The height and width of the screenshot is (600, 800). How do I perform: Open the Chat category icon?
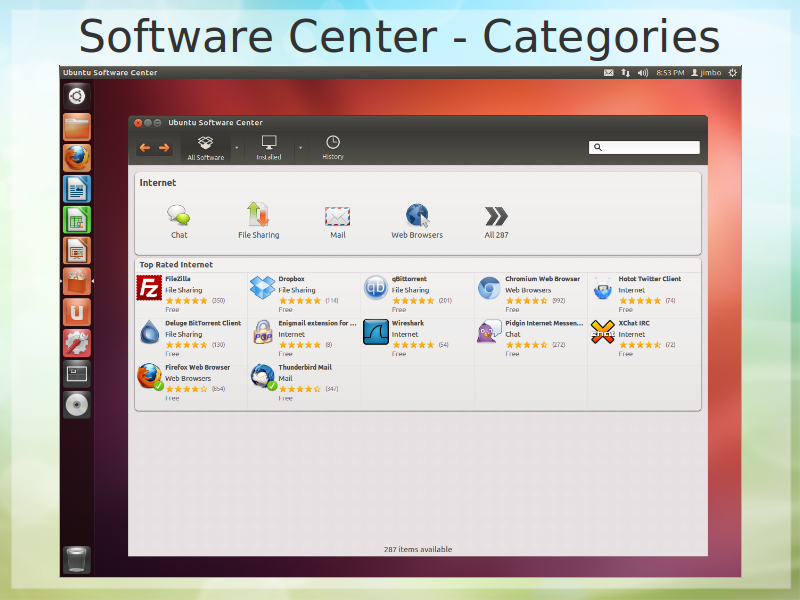point(179,216)
